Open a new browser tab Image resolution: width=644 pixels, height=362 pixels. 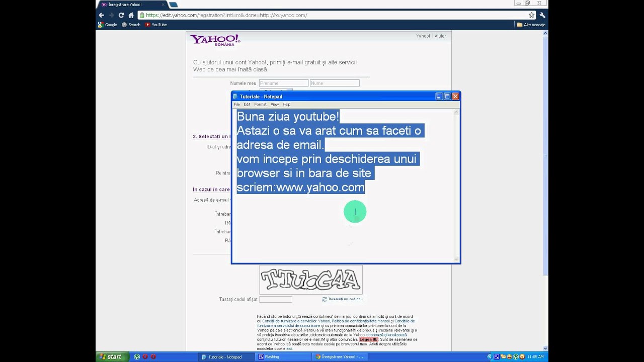coord(173,5)
